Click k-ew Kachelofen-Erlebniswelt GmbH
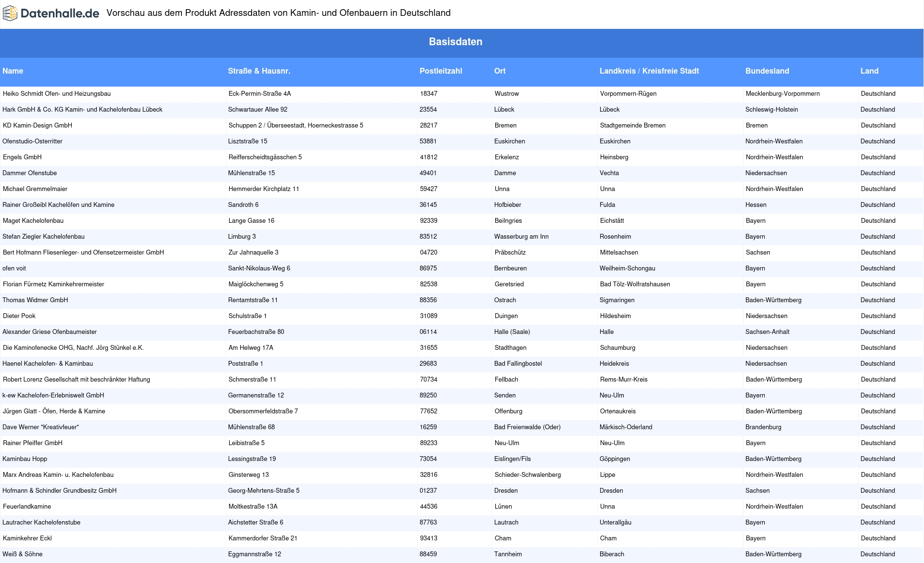Viewport: 924px width, 563px height. point(53,395)
